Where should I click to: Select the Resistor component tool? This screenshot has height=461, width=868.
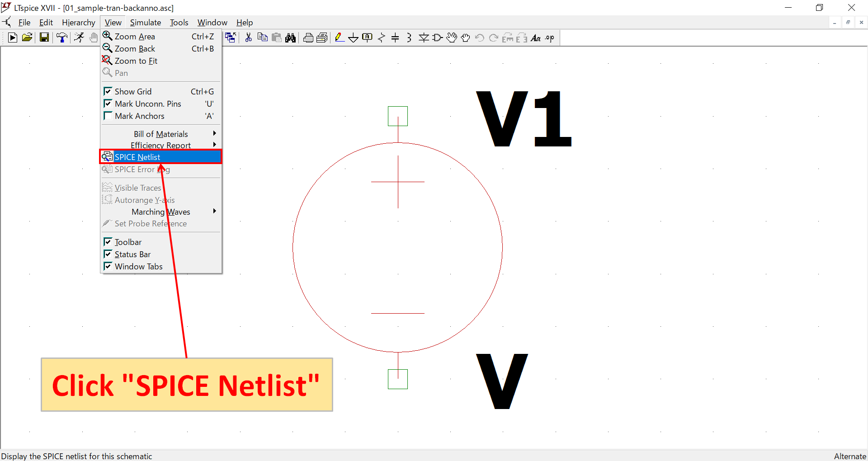(382, 38)
